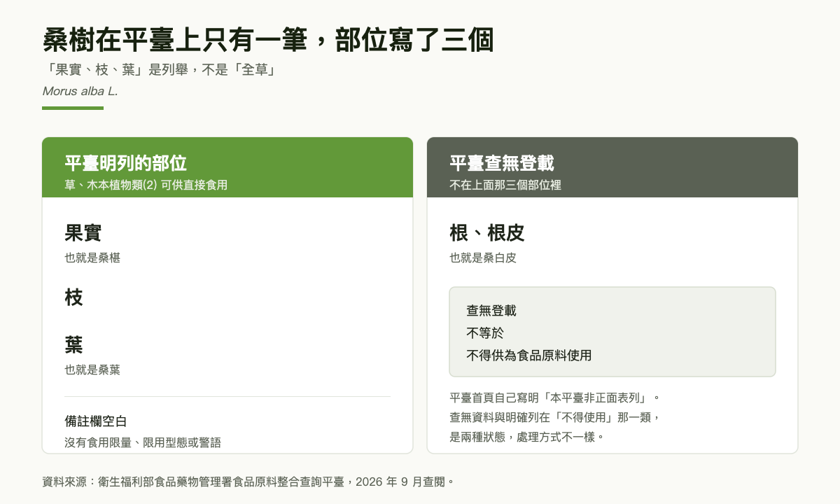Click the 備註欄空白 label
This screenshot has height=504, width=840.
point(95,421)
